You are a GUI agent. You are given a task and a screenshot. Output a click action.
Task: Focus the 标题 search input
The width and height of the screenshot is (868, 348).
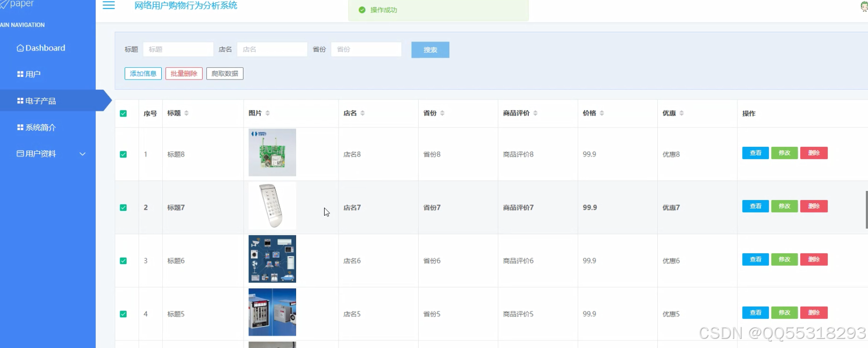point(178,49)
